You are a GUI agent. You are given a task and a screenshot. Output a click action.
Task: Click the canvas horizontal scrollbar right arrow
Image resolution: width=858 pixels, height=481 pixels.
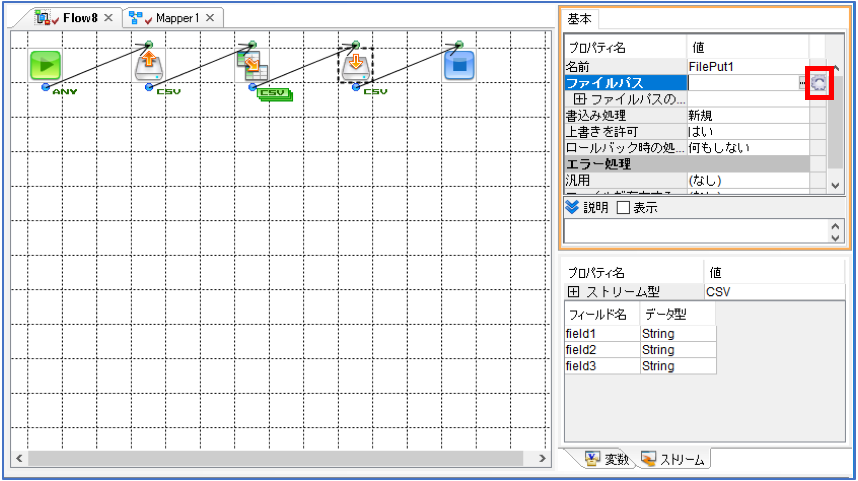(542, 458)
